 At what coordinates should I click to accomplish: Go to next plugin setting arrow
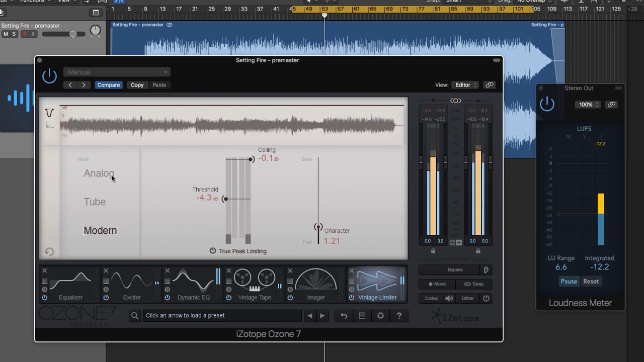[x=84, y=85]
